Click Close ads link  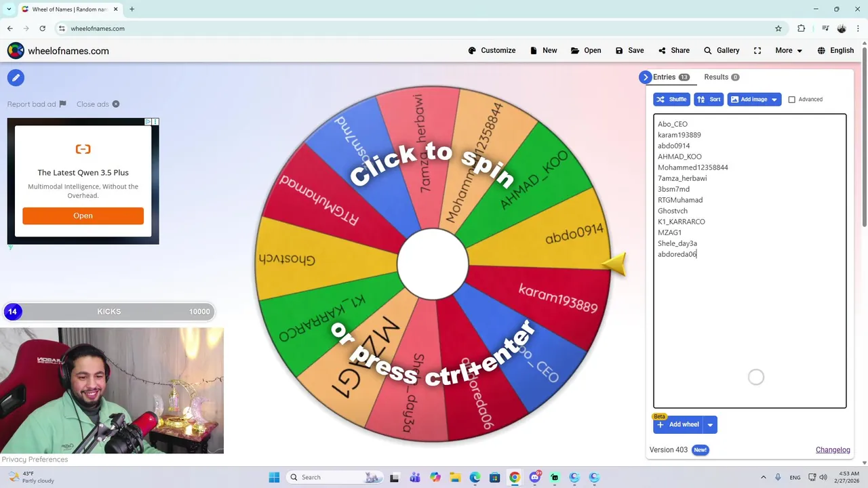coord(98,104)
